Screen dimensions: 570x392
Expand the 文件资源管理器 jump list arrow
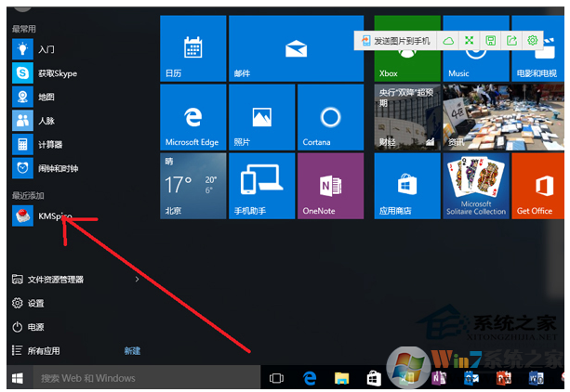137,279
